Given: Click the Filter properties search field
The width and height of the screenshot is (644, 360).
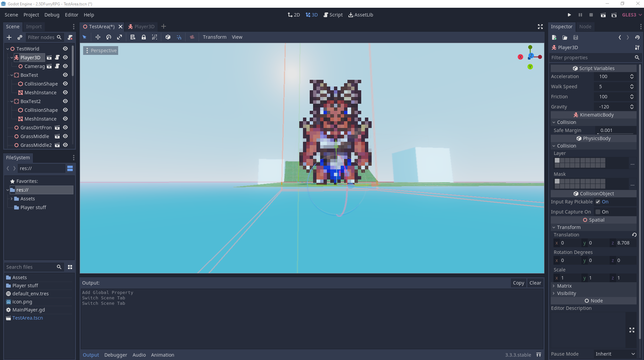Looking at the screenshot, I should pyautogui.click(x=595, y=58).
